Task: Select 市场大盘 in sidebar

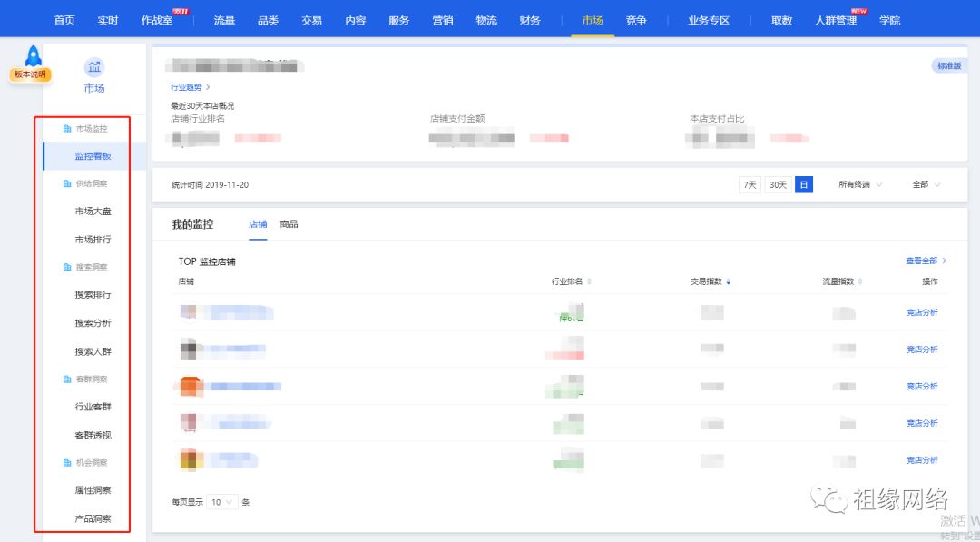Action: click(x=93, y=212)
